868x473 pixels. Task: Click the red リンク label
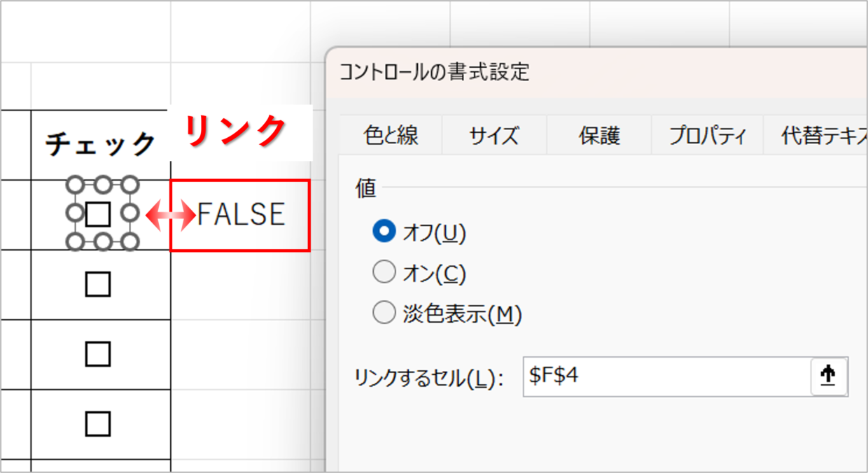[x=236, y=130]
